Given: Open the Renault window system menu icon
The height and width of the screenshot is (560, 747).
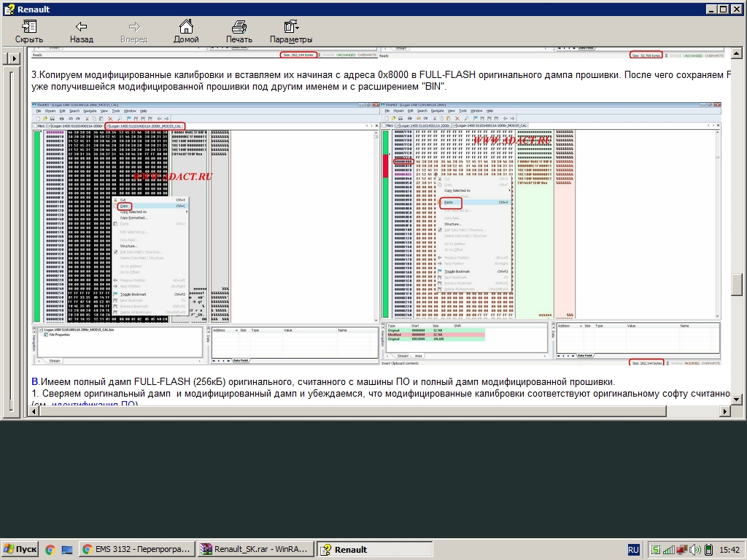Looking at the screenshot, I should tap(9, 9).
